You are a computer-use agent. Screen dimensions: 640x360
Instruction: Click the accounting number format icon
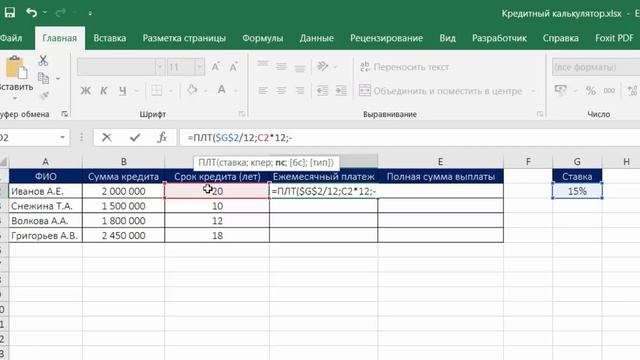pos(560,90)
